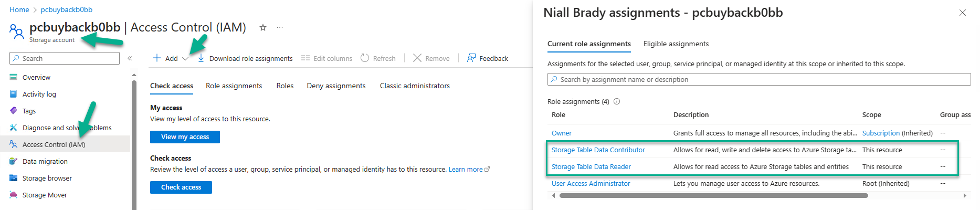The height and width of the screenshot is (210, 980).
Task: Click the Subscription scope link
Action: [x=881, y=133]
